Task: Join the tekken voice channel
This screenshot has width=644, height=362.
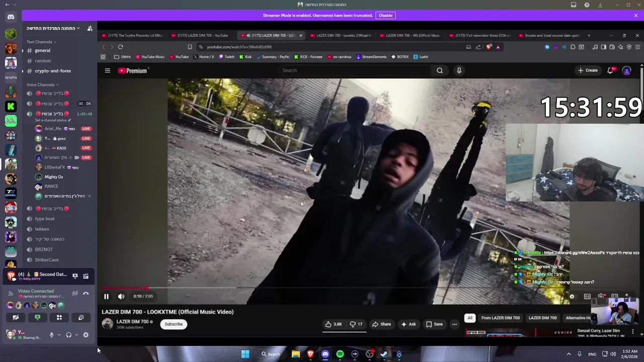Action: point(58,229)
